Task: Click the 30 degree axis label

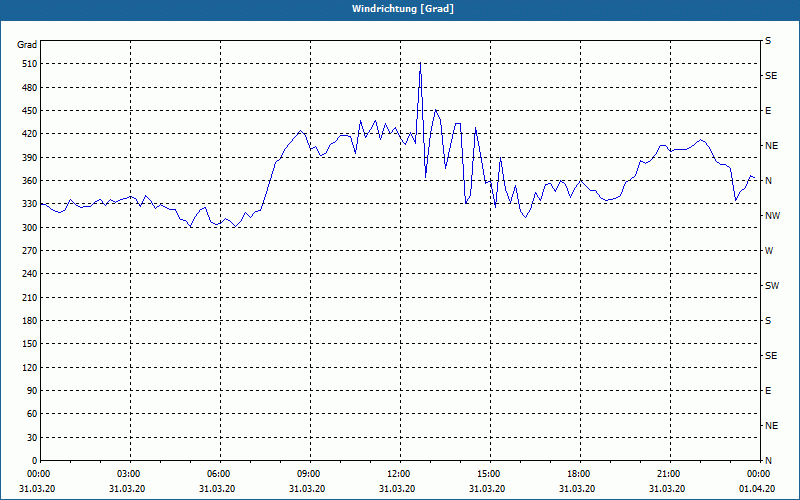Action: [x=31, y=438]
